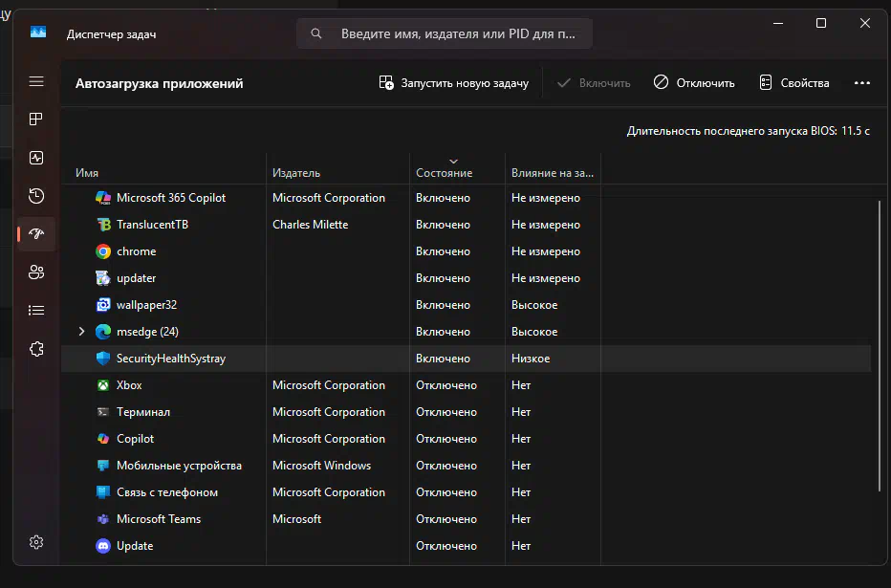
Task: Open the App history sidebar icon
Action: click(x=36, y=196)
